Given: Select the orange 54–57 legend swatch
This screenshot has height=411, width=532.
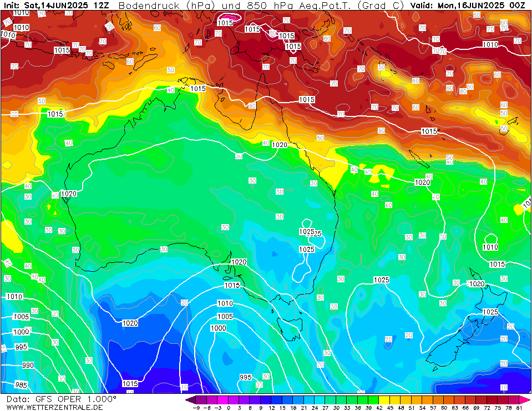Looking at the screenshot, I should point(427,399).
